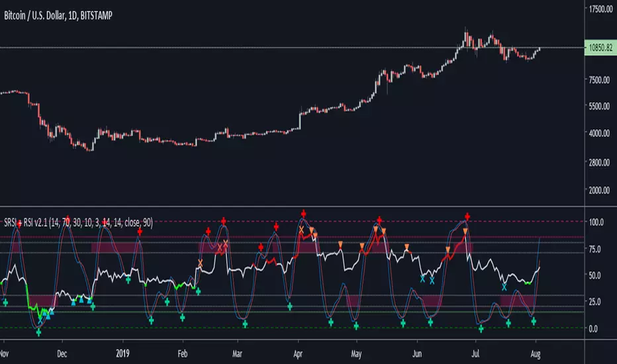Screen dimensions: 617x364
Task: Click the Jun label on time axis
Action: click(x=416, y=354)
